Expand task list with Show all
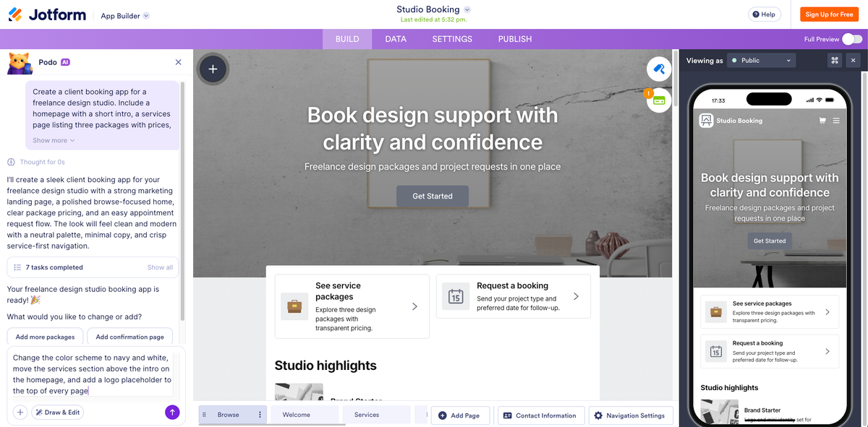The height and width of the screenshot is (427, 868). pos(160,267)
